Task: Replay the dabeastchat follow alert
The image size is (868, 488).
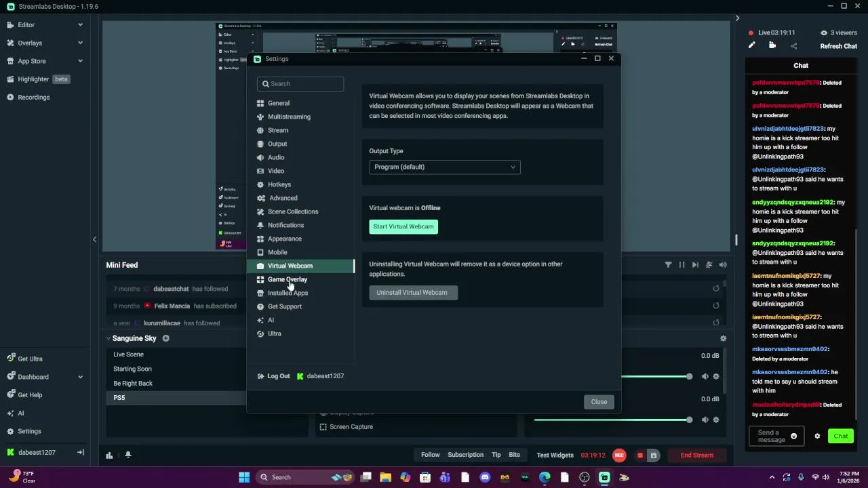Action: (x=715, y=289)
